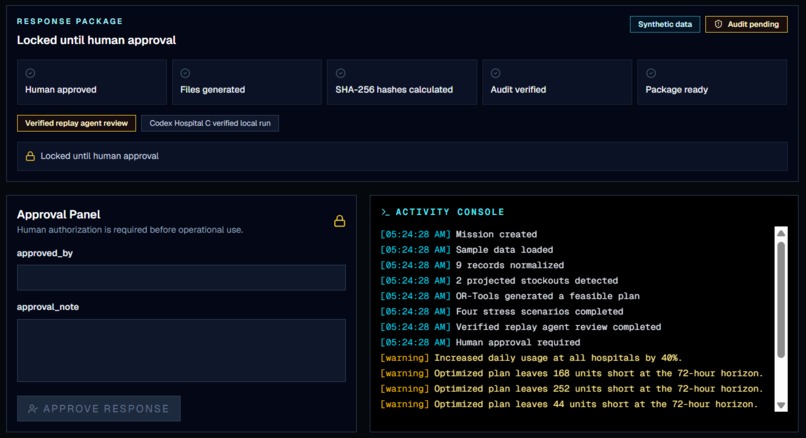The image size is (806, 438).
Task: Click the user icon on Approve Response button
Action: (x=33, y=409)
